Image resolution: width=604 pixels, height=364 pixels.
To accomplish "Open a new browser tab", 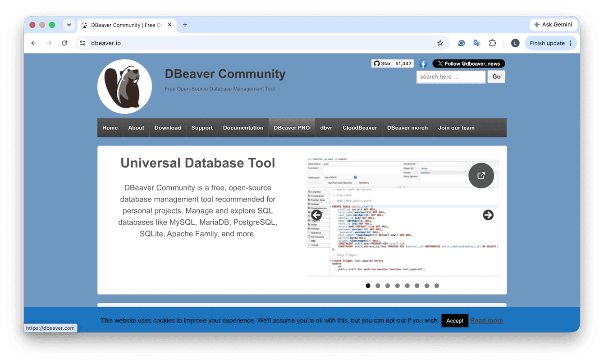I will (x=185, y=25).
